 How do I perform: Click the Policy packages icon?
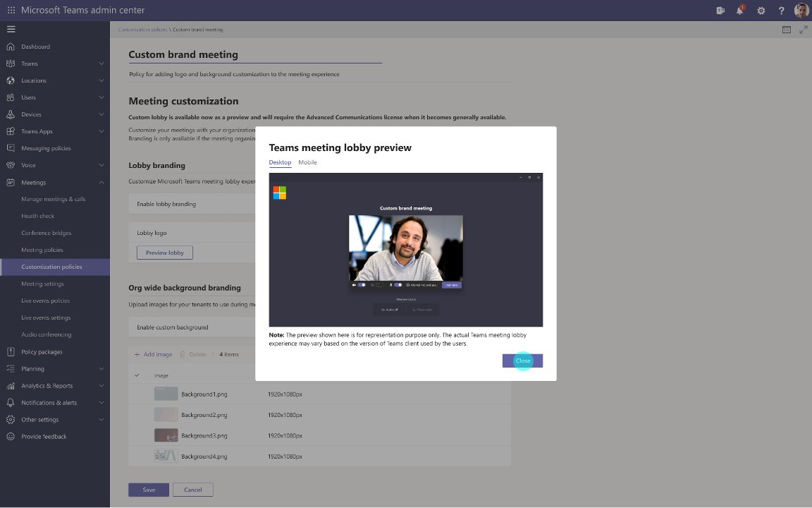11,352
